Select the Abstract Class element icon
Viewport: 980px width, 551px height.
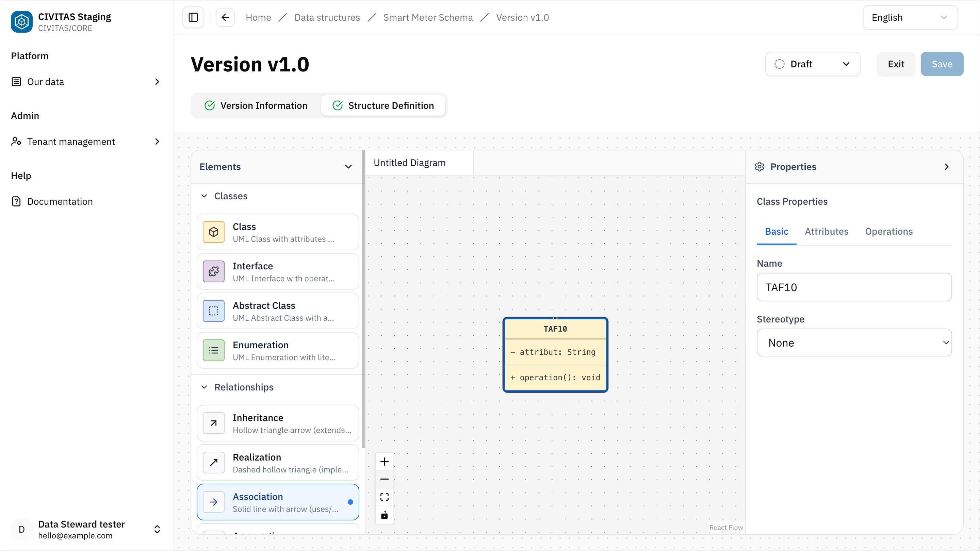tap(213, 311)
